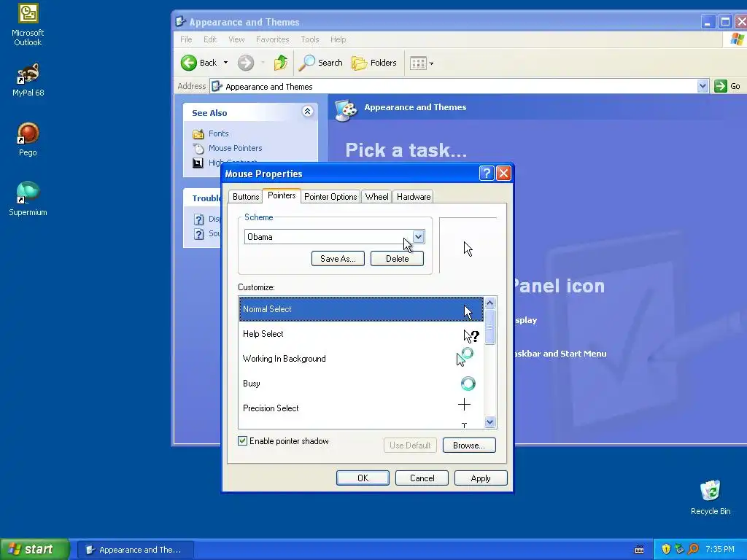Open Views dropdown arrow in toolbar

(x=431, y=63)
